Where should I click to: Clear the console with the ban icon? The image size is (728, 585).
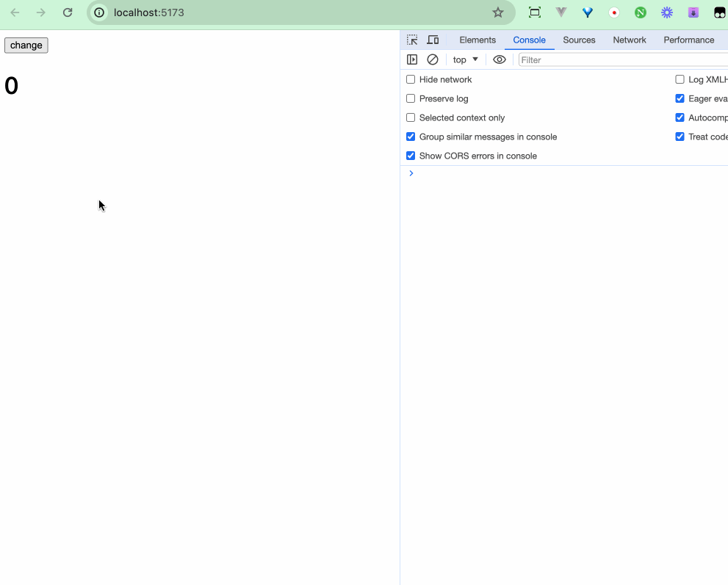click(433, 59)
